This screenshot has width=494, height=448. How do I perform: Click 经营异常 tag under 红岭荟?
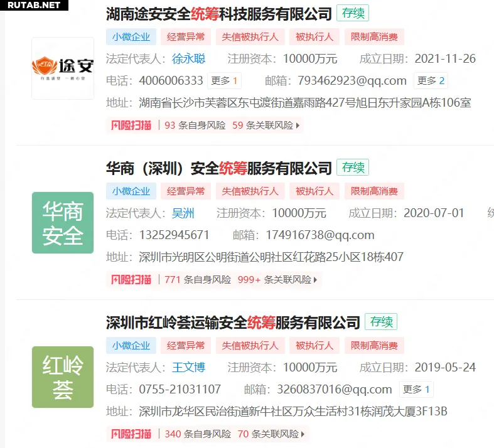(186, 345)
